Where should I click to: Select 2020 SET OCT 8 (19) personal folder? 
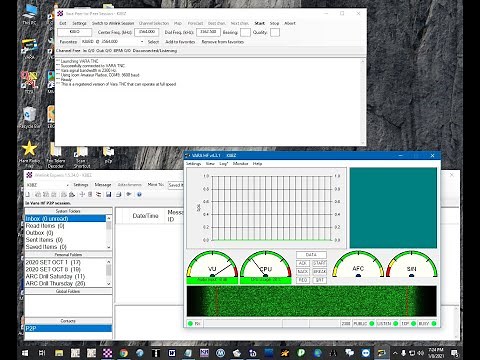point(65,269)
